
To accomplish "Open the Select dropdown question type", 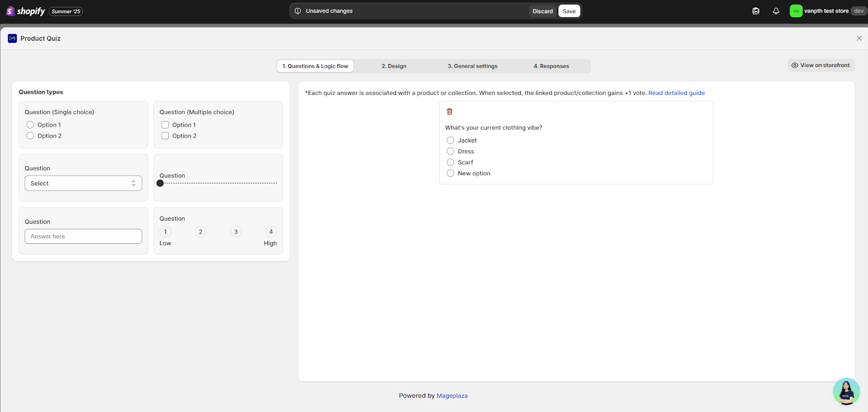I will [x=83, y=183].
